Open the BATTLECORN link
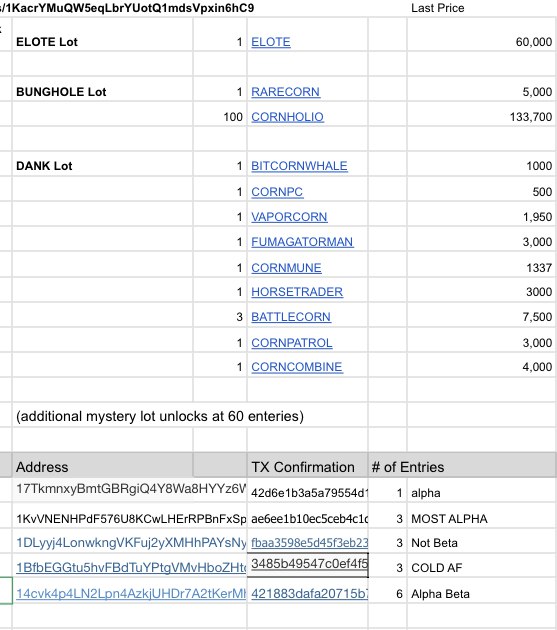 291,317
